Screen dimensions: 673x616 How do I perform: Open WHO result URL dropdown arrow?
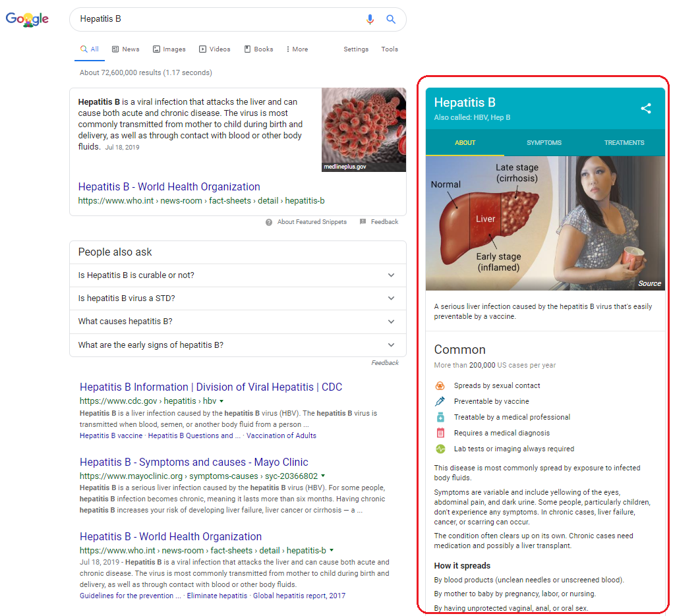coord(332,550)
